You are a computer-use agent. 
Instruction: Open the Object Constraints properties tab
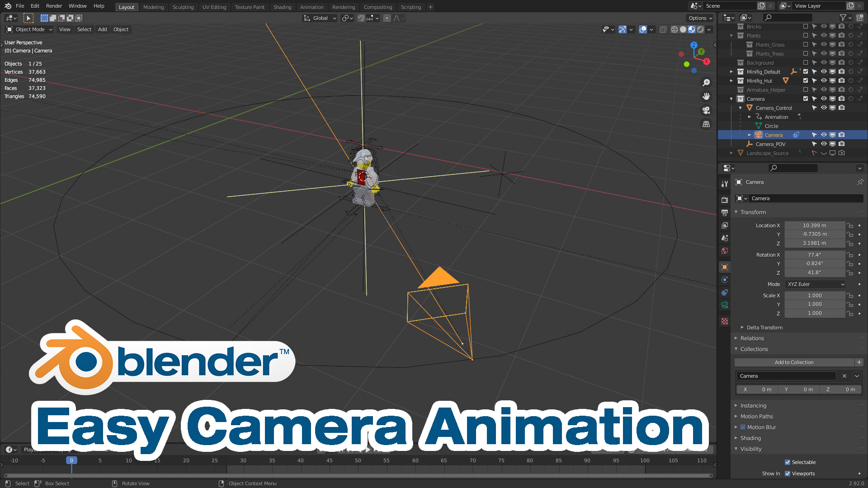pos(725,292)
